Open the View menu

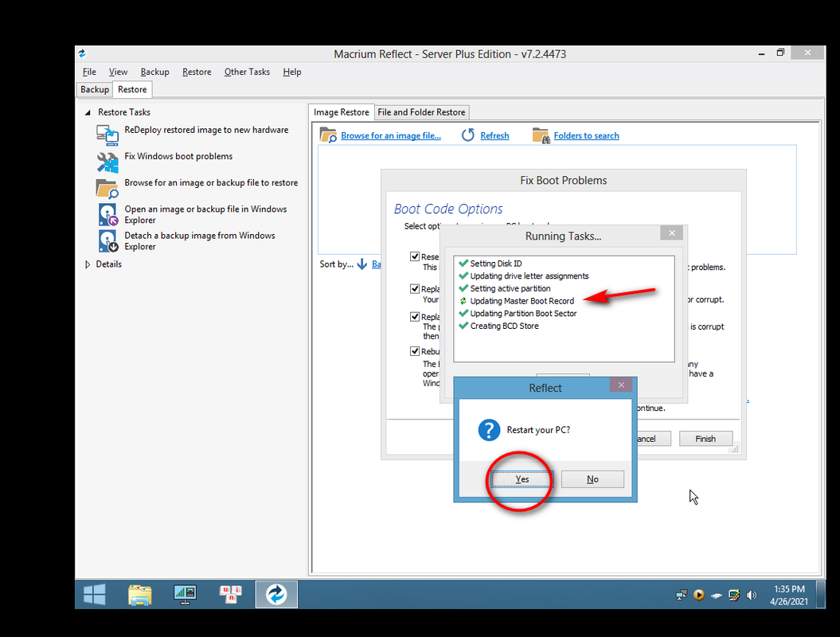coord(118,72)
